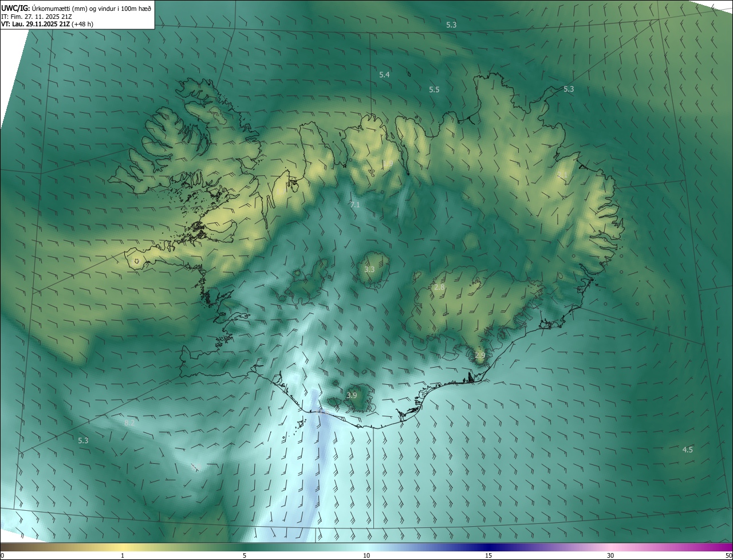Viewport: 733px width, 560px height.
Task: Click the "0" tick on the color scale
Action: (x=2, y=555)
